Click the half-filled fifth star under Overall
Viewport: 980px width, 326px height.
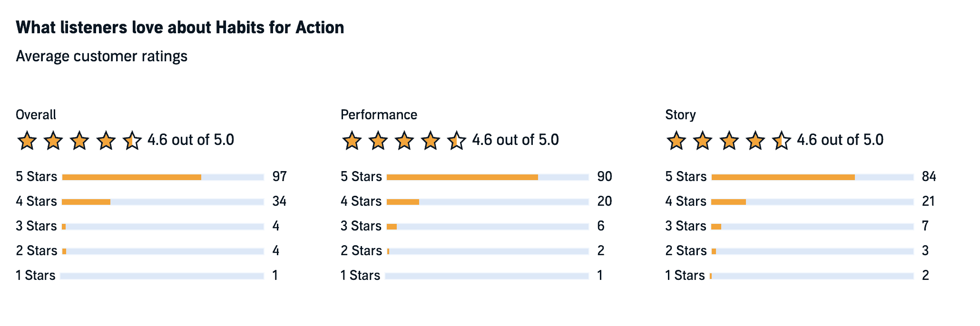[x=132, y=141]
